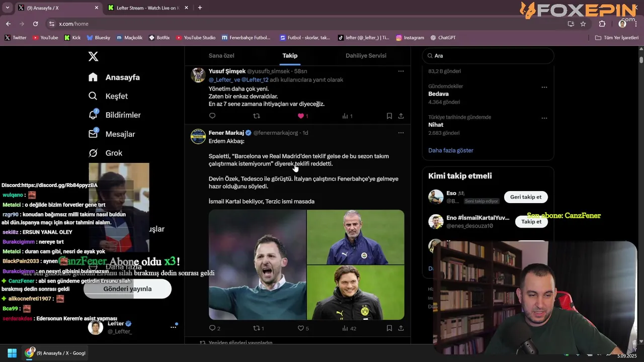This screenshot has width=644, height=362.
Task: Open more options on Fener Markaj post
Action: tap(401, 133)
